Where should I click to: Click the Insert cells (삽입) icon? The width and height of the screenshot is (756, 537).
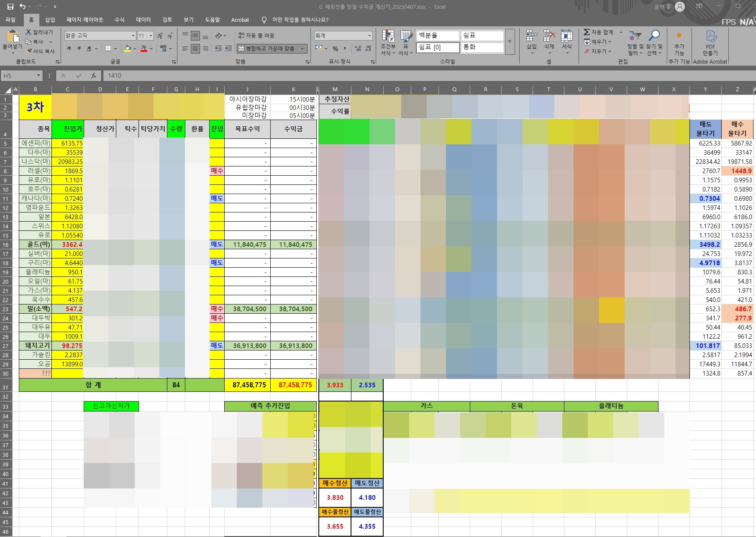pyautogui.click(x=531, y=36)
